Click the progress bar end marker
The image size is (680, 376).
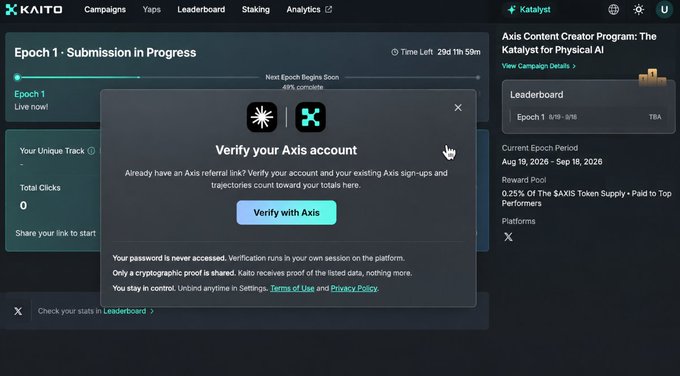(478, 77)
